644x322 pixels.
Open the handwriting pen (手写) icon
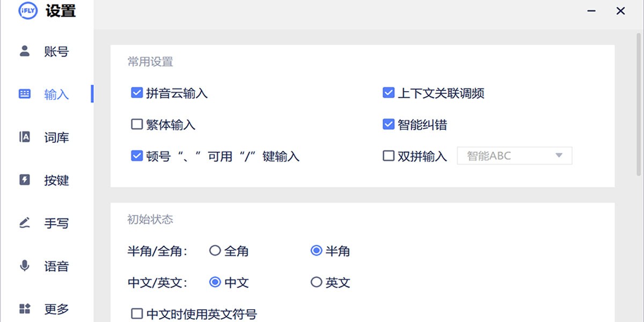pos(25,223)
